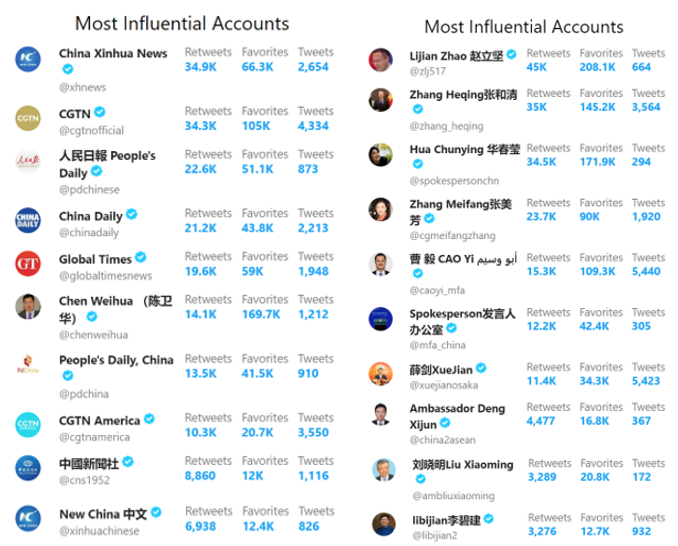Select the People's Daily, China logo icon
Image resolution: width=678 pixels, height=546 pixels.
(x=28, y=364)
